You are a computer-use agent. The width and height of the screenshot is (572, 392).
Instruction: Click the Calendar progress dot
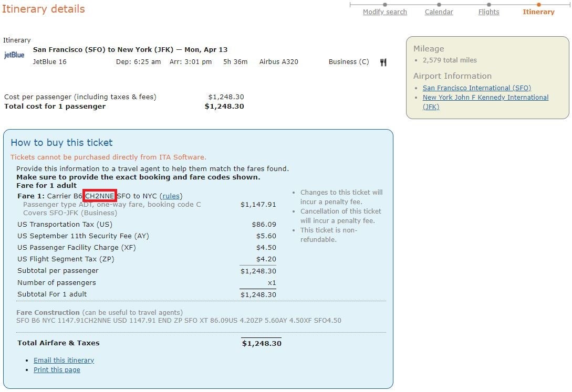(439, 5)
